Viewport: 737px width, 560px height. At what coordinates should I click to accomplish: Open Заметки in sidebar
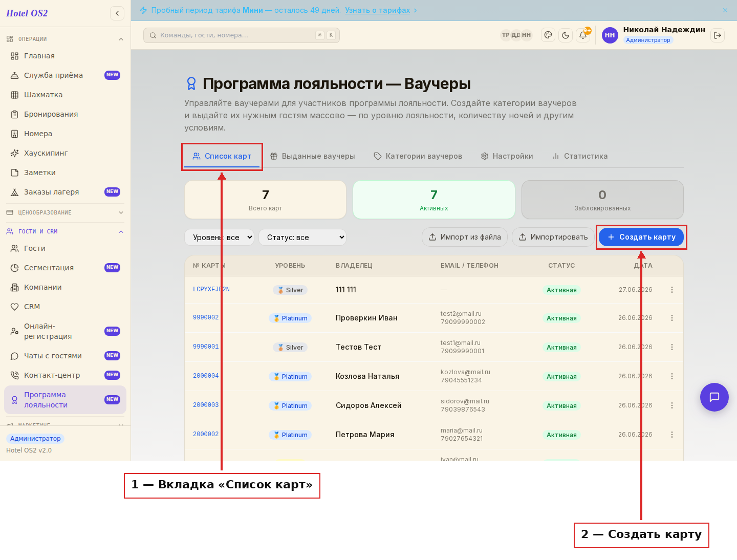pyautogui.click(x=65, y=173)
